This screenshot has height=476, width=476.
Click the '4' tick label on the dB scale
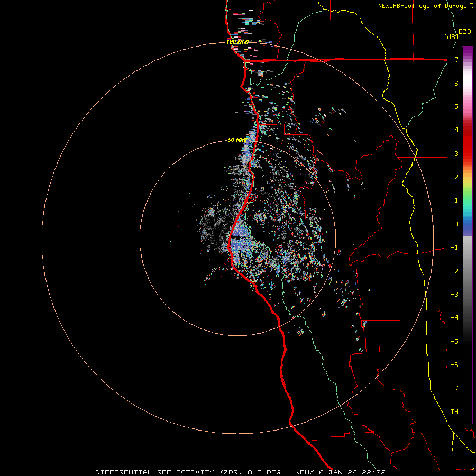tap(456, 130)
